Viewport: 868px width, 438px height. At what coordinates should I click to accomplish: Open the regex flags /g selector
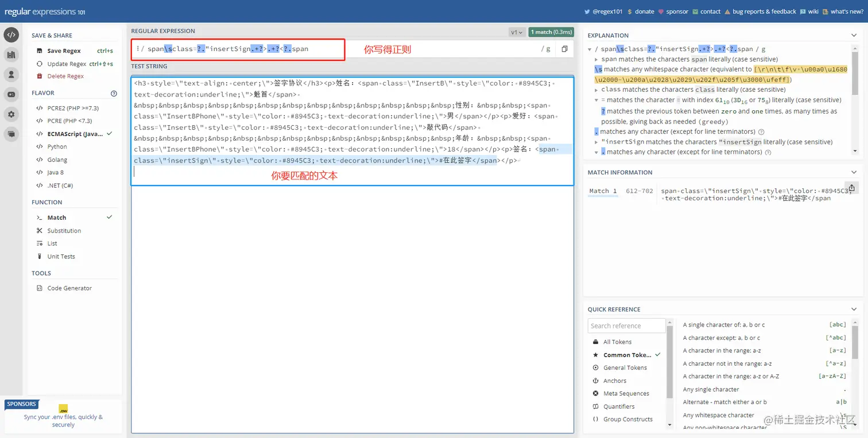click(545, 49)
